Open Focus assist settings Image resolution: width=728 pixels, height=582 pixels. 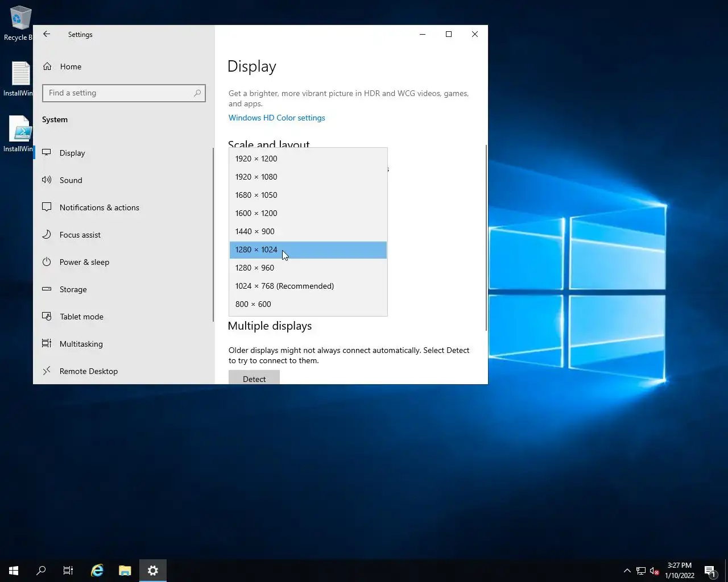coord(124,235)
